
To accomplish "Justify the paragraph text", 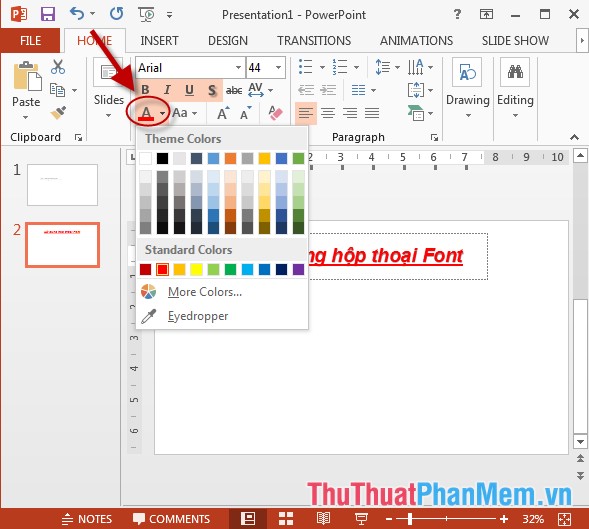I will point(372,113).
